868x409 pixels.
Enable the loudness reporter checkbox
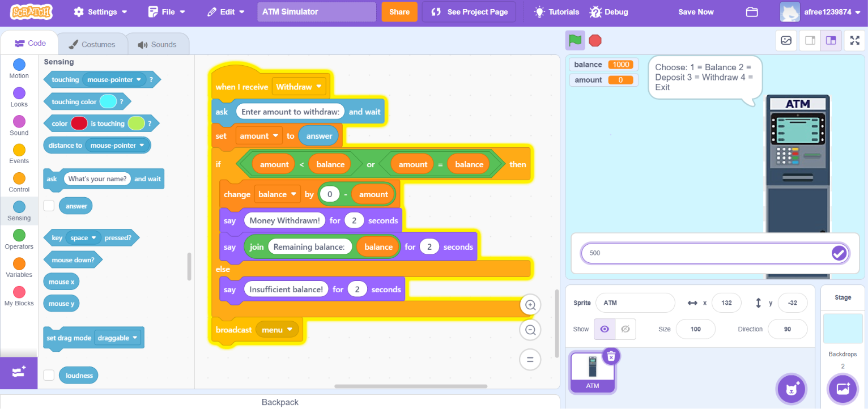(x=49, y=375)
